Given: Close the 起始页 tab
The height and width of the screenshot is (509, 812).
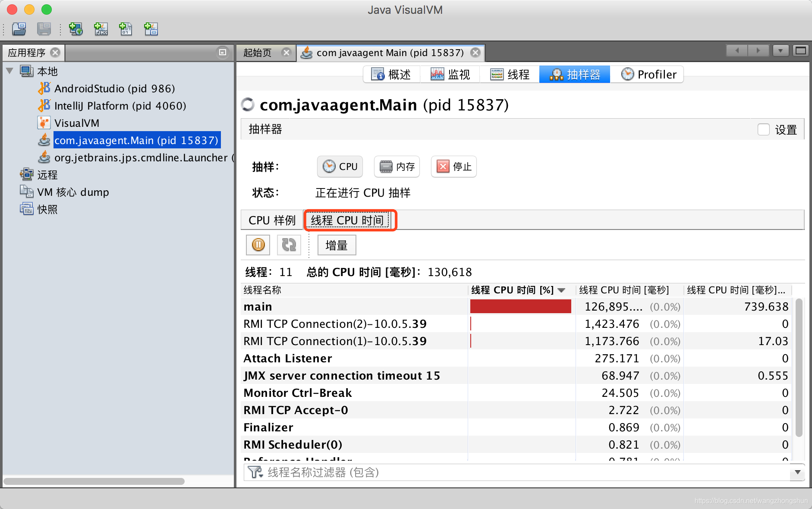Looking at the screenshot, I should pos(286,52).
